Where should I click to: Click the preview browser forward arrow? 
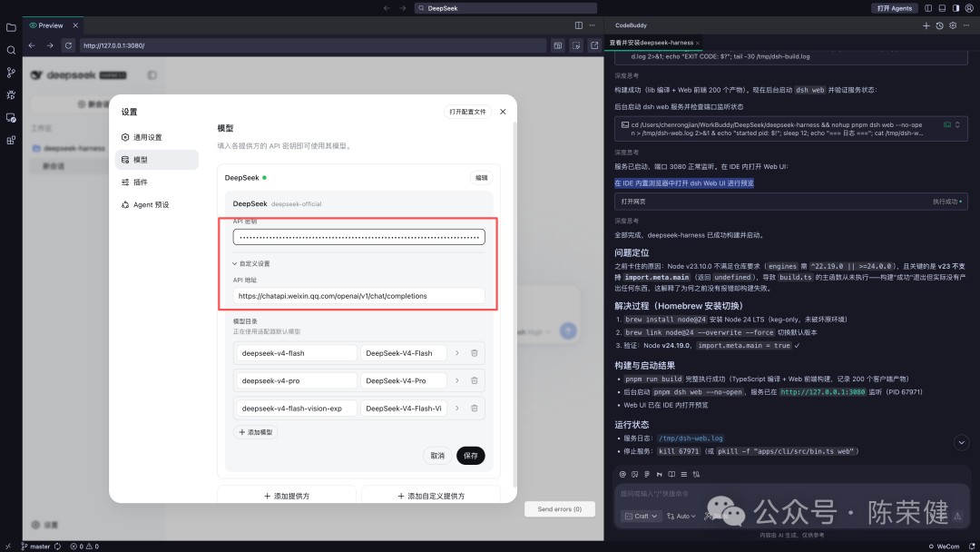click(x=50, y=45)
